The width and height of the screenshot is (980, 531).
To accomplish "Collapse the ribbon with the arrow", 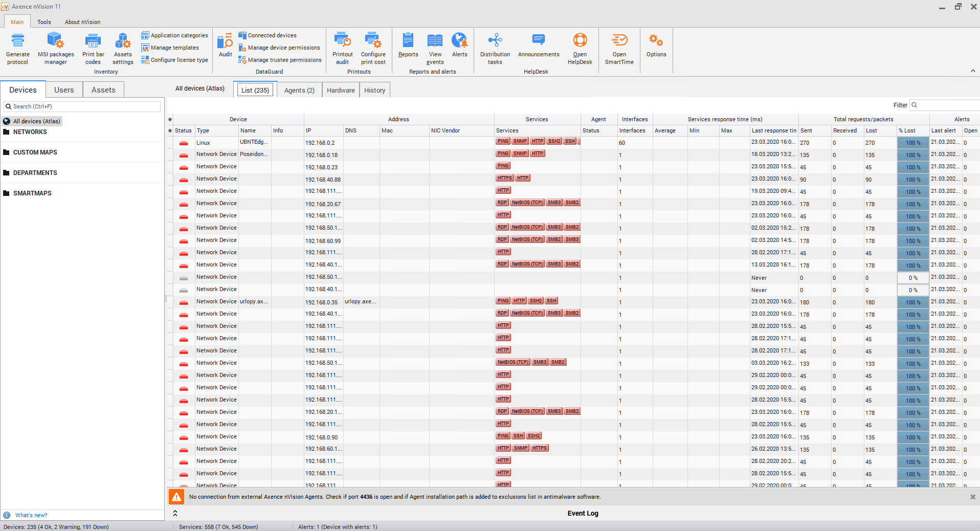I will (973, 71).
